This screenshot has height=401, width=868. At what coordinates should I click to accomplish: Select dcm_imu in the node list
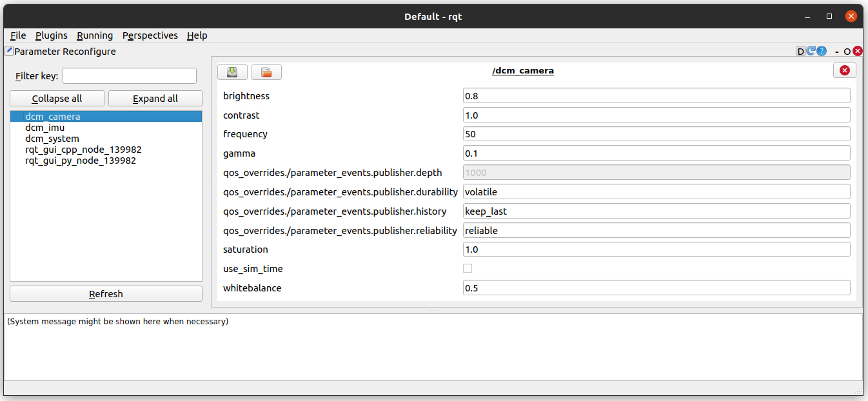(x=44, y=128)
